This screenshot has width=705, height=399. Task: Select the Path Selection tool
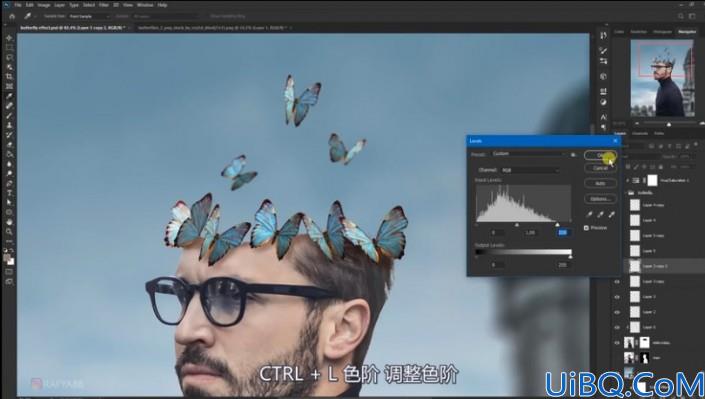click(x=9, y=203)
